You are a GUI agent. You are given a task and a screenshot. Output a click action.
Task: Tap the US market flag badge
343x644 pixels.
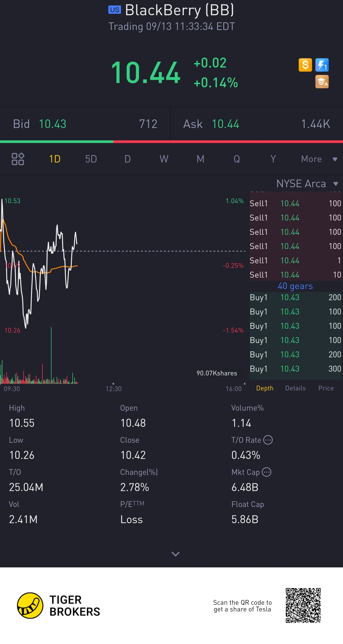point(115,10)
